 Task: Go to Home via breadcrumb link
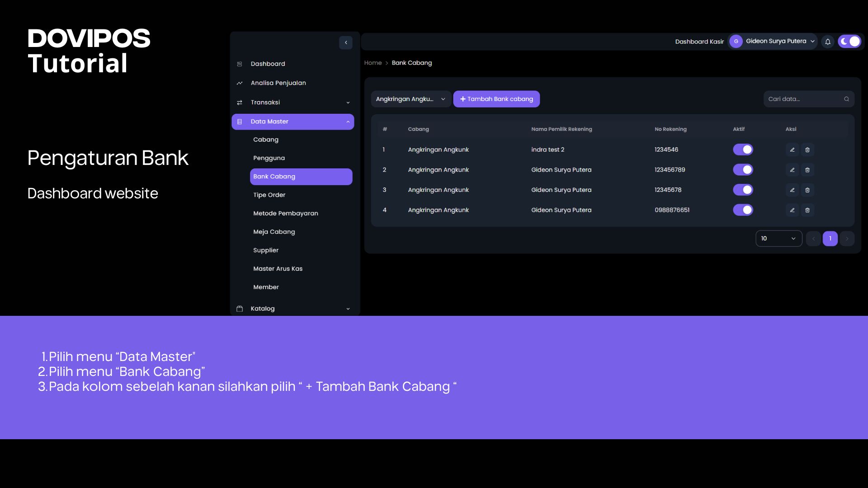tap(373, 63)
